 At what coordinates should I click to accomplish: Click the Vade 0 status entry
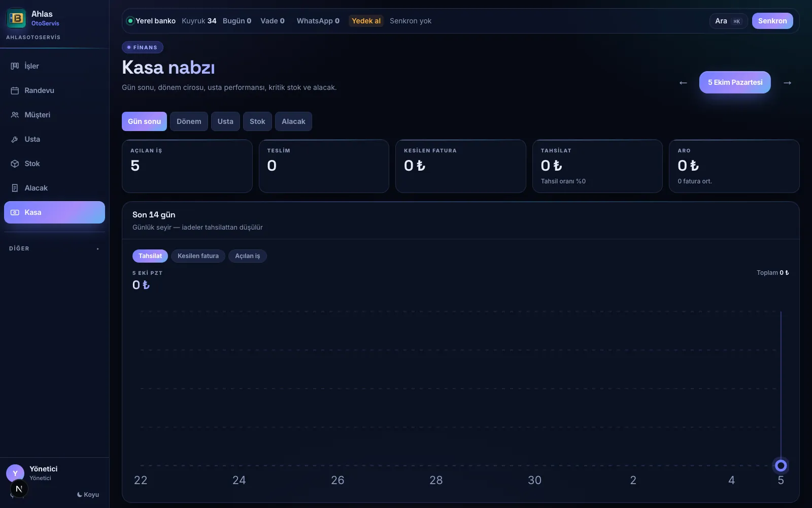[273, 21]
